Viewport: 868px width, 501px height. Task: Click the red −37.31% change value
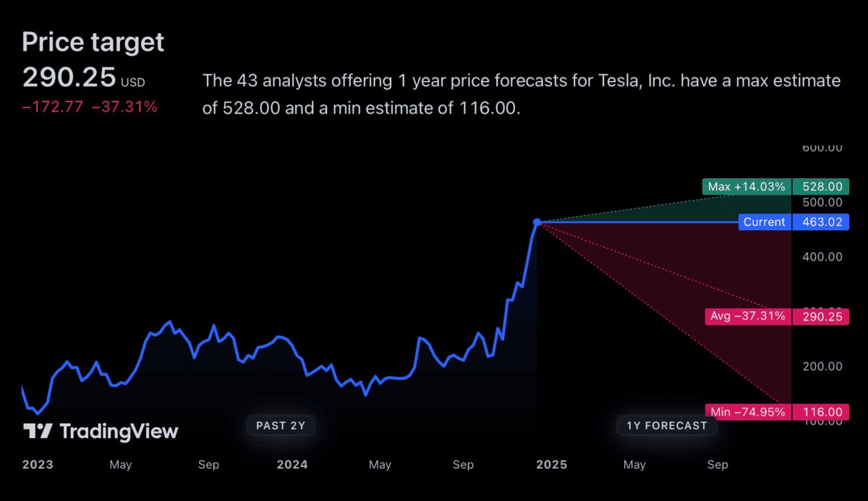click(124, 107)
